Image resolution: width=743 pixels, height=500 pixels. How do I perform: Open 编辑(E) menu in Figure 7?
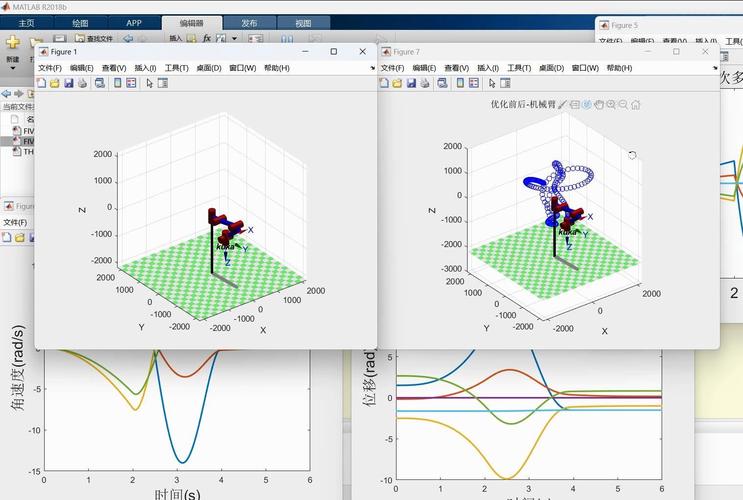[425, 68]
